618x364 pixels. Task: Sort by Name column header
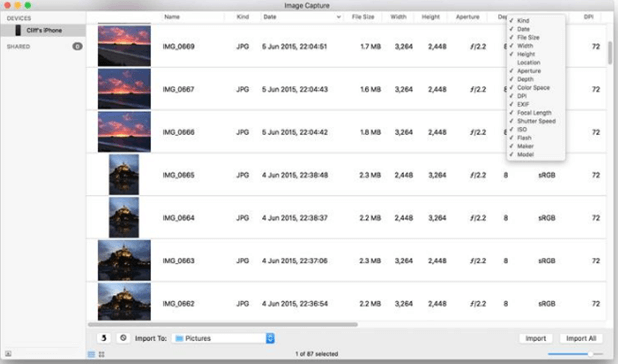tap(172, 17)
